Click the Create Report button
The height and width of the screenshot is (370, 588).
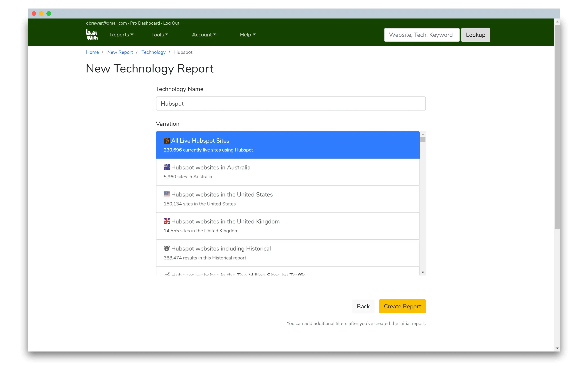point(402,306)
